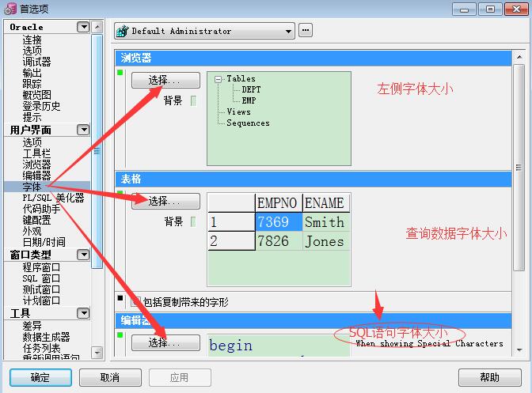Select 程序窗口 under 窗口类型

41,267
